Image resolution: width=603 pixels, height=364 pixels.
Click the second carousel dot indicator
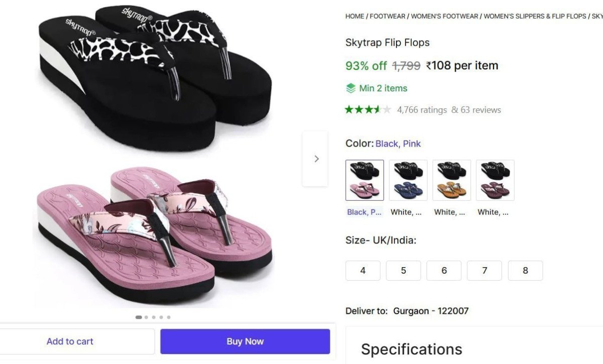146,317
